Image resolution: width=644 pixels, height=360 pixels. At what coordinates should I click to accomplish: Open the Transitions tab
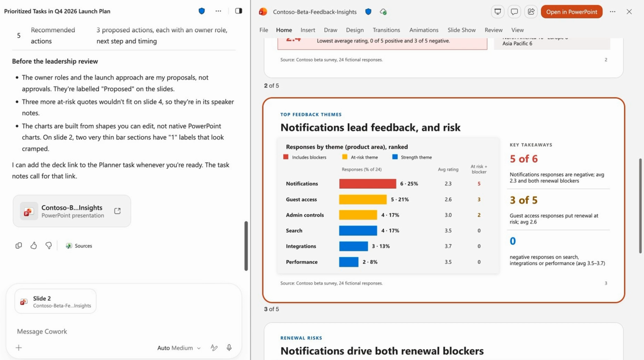tap(386, 30)
